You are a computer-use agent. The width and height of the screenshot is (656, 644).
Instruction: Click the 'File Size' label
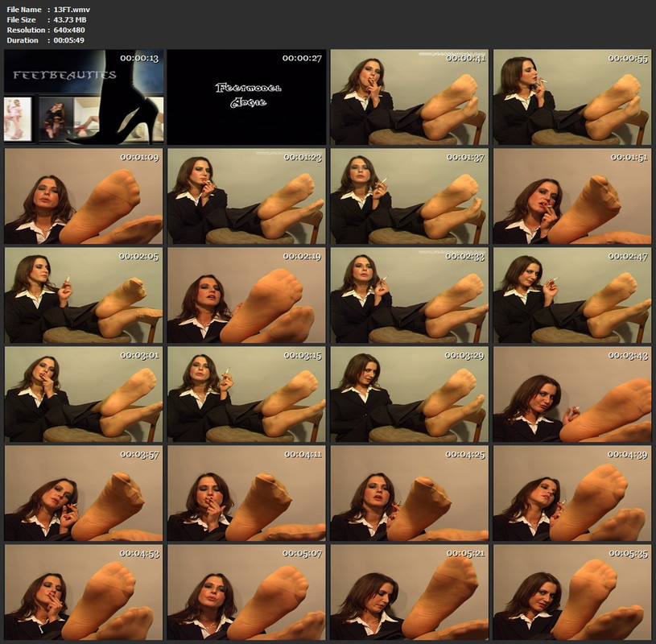[22, 19]
